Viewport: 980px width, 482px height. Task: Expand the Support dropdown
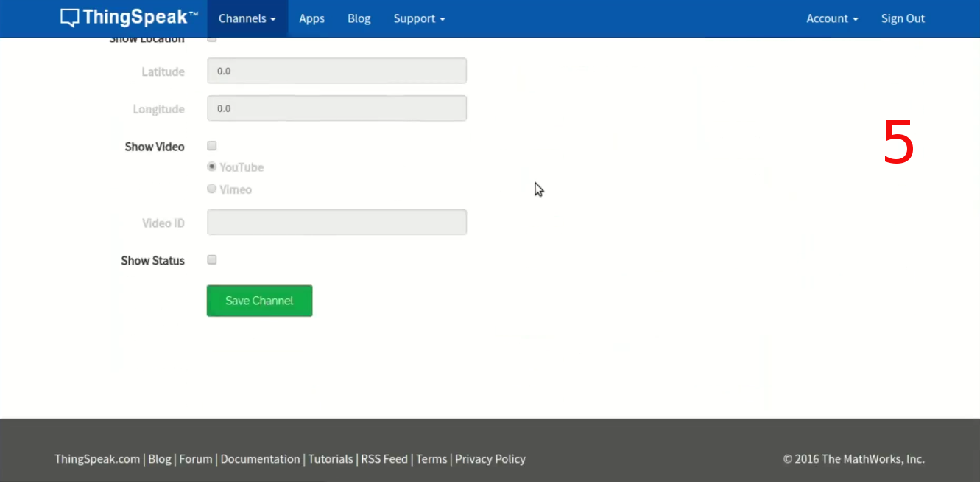(419, 18)
